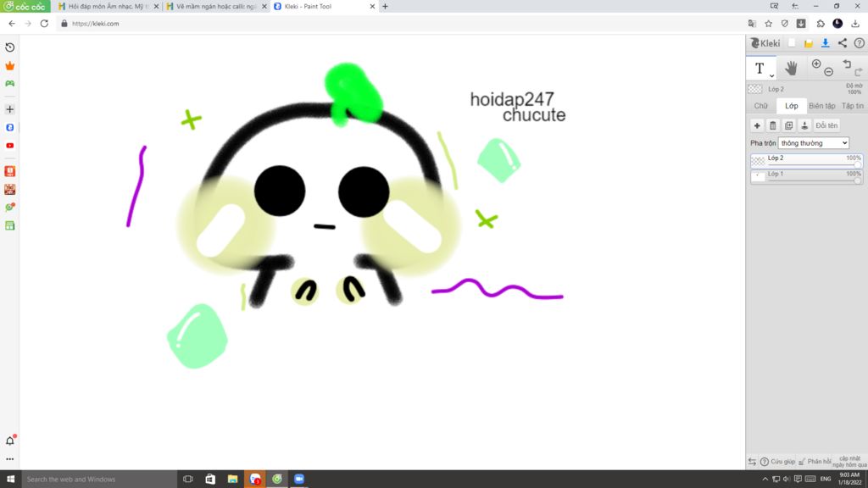The height and width of the screenshot is (488, 868).
Task: Expand the tool chooser arrow under Text tool
Action: (771, 75)
